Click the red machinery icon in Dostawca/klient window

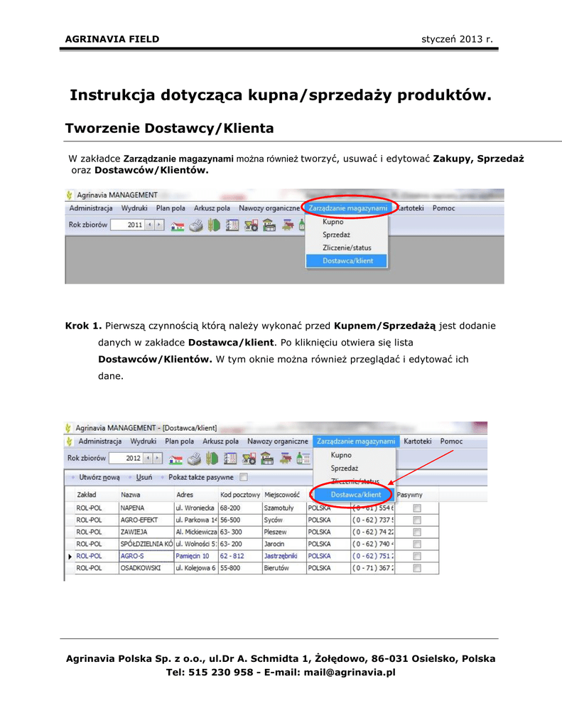286,459
